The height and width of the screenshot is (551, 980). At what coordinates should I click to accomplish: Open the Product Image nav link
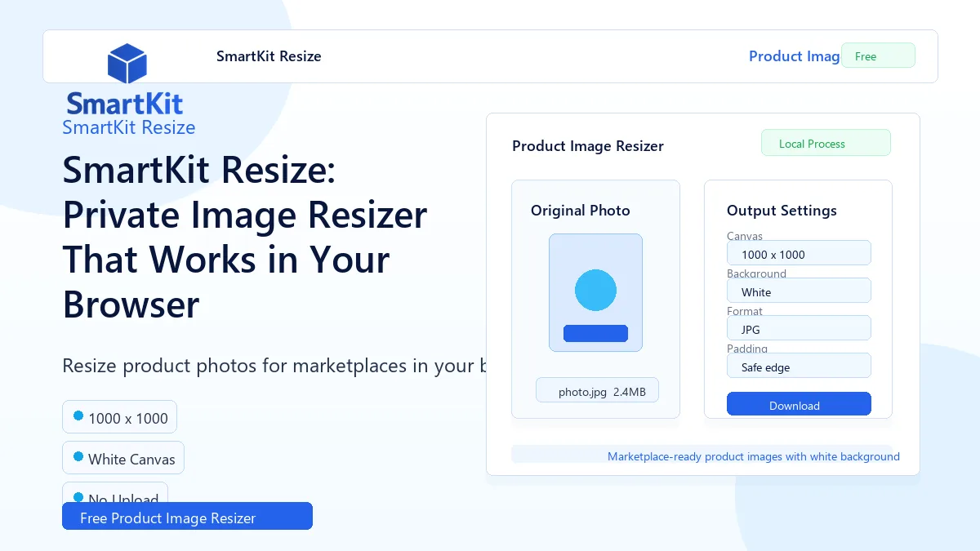[795, 56]
